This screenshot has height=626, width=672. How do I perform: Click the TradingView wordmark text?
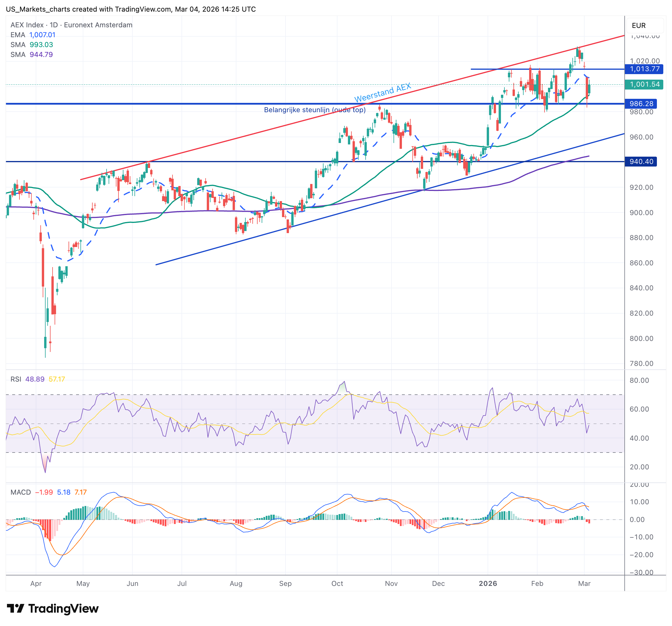[63, 608]
